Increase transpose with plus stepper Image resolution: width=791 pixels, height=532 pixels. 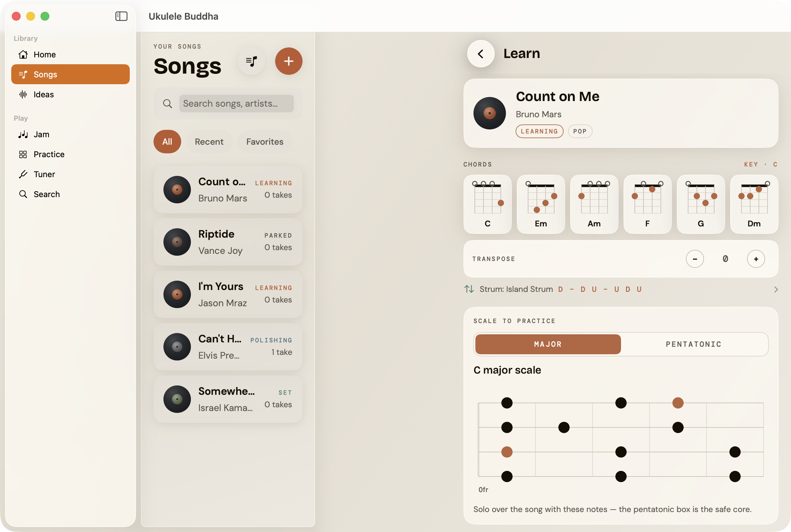(756, 259)
